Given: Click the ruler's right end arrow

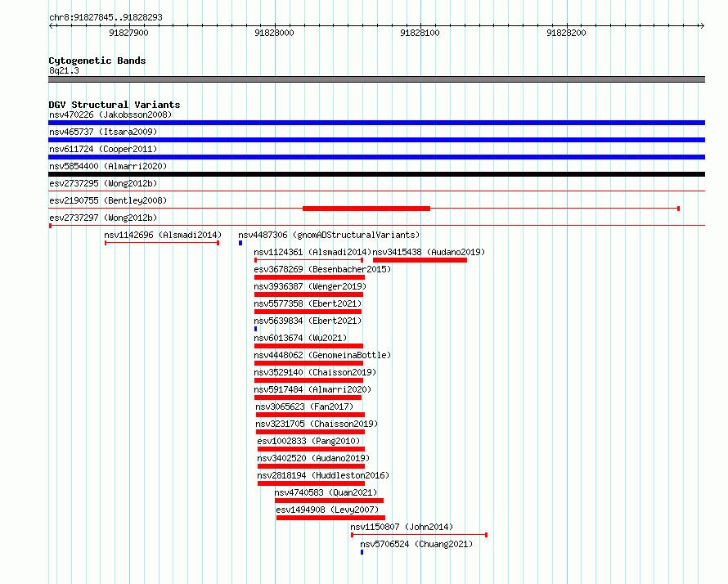Looking at the screenshot, I should pyautogui.click(x=702, y=25).
